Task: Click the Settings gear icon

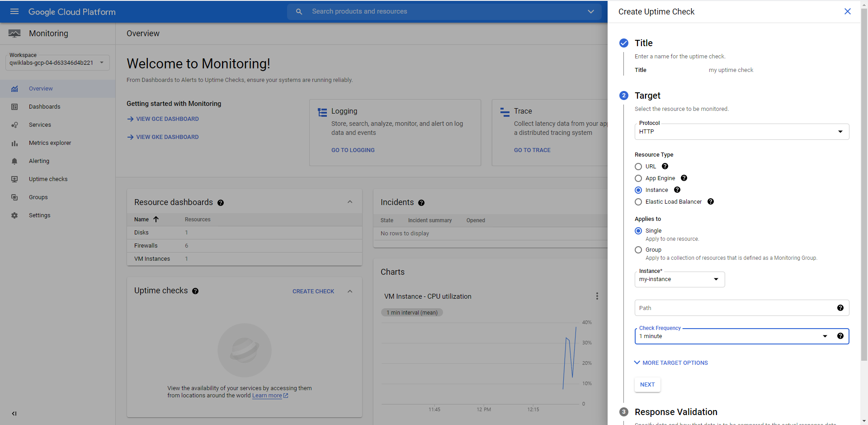Action: (14, 215)
